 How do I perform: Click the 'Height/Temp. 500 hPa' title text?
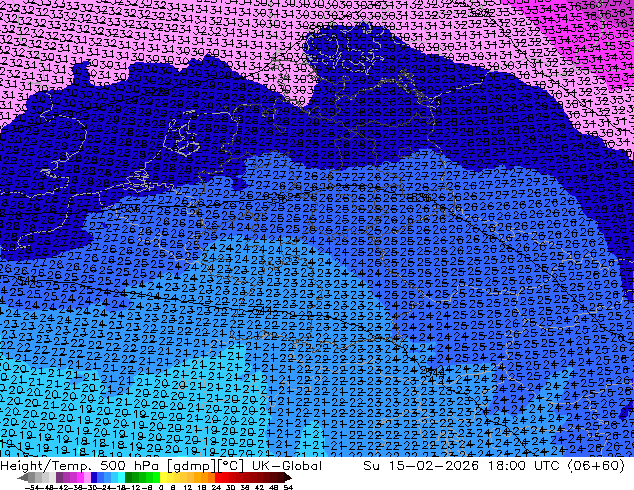pos(78,466)
